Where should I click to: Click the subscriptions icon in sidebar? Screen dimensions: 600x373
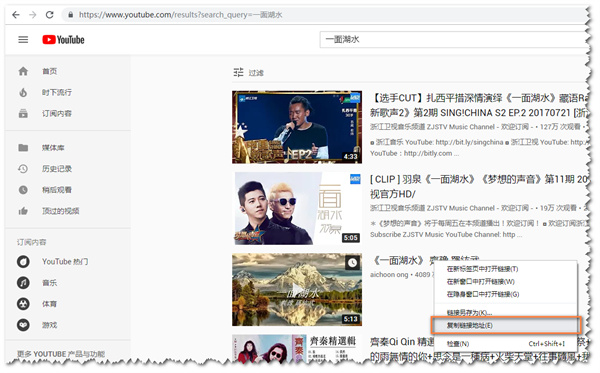tap(23, 113)
